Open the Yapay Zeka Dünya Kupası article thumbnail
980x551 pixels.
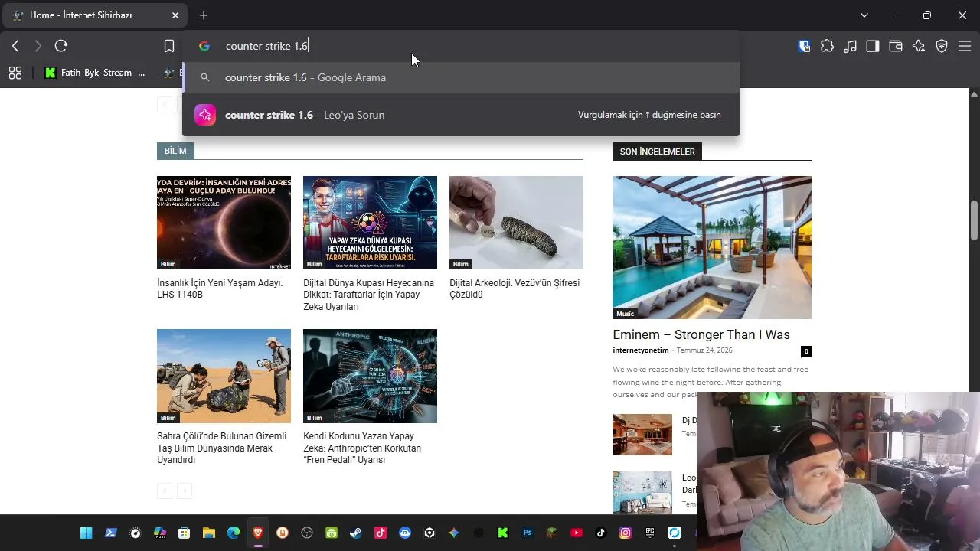pyautogui.click(x=370, y=223)
